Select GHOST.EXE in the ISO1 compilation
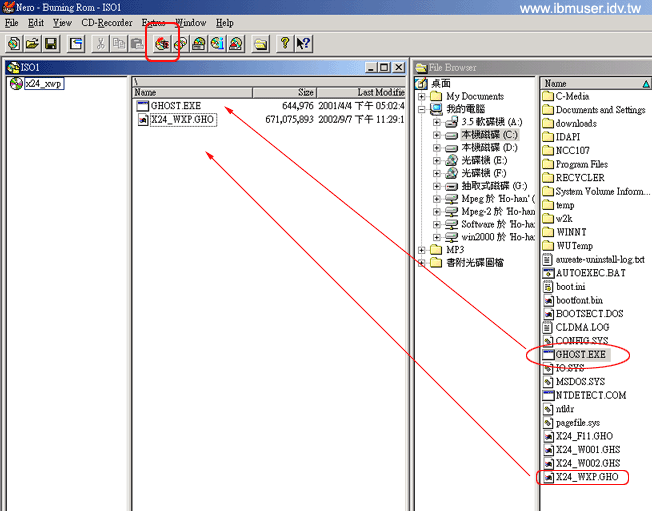 175,106
